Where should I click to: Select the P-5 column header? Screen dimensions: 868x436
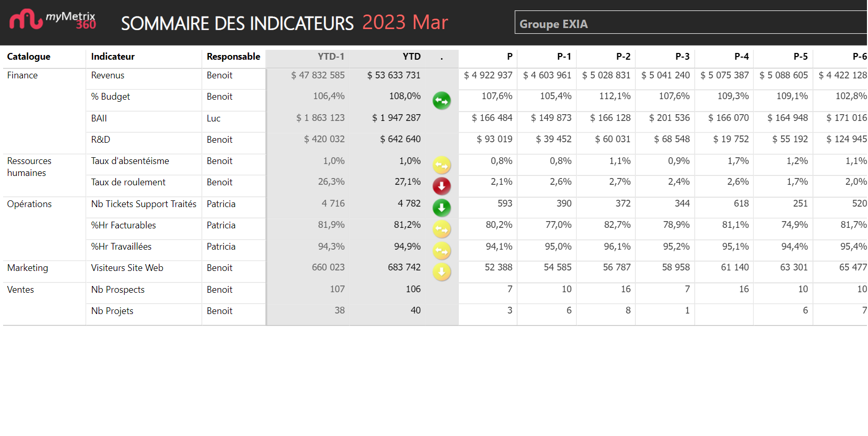pos(801,57)
